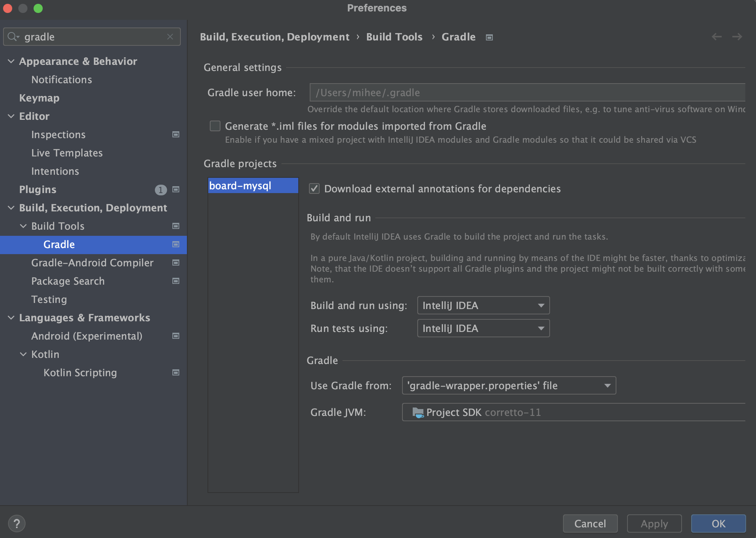Click project icon beside Android (Experimental)

click(176, 336)
